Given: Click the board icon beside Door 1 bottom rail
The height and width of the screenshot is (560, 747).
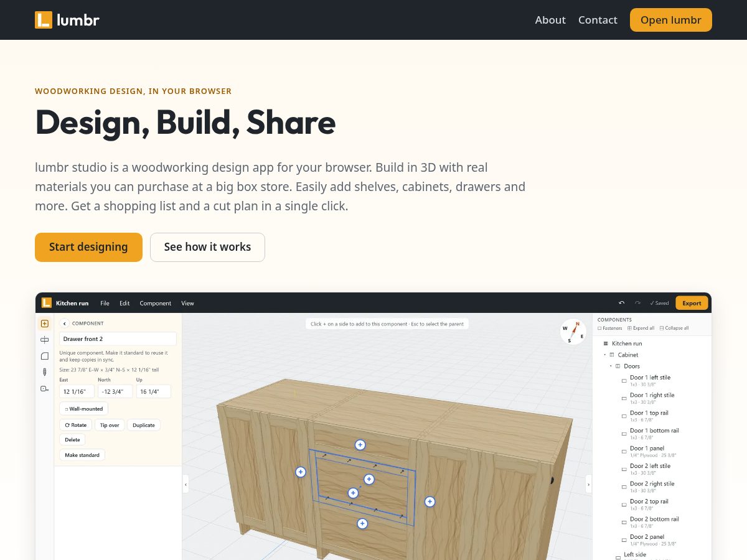Looking at the screenshot, I should [x=624, y=434].
